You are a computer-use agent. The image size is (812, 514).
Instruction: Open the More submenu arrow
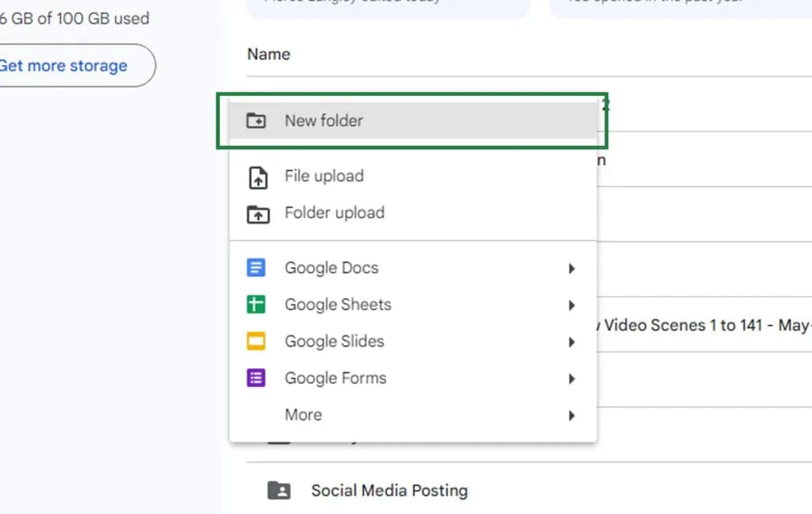pyautogui.click(x=572, y=416)
